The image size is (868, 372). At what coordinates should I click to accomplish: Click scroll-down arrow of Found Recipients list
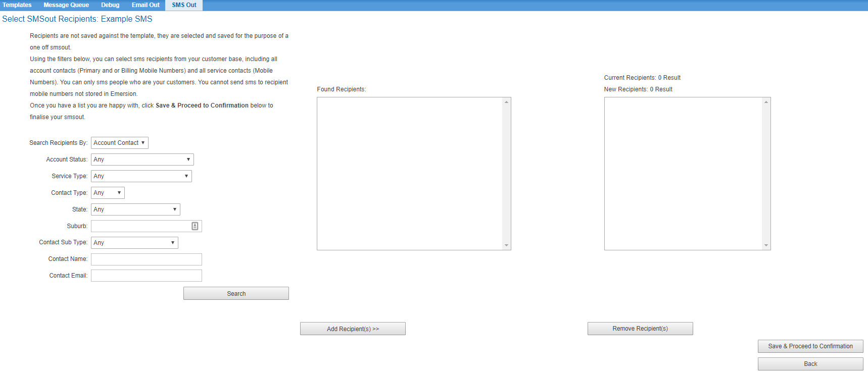(x=506, y=245)
